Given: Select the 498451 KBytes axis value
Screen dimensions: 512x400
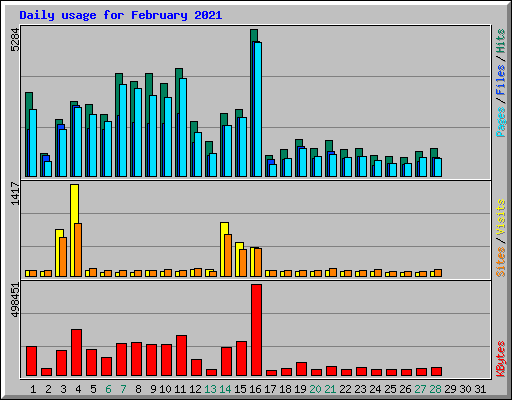Looking at the screenshot, I should [15, 300].
